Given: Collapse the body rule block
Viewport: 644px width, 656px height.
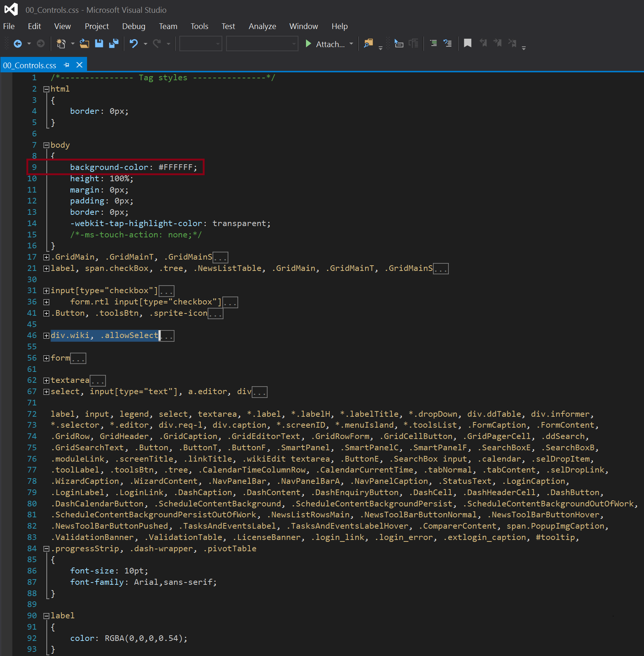Looking at the screenshot, I should point(46,145).
